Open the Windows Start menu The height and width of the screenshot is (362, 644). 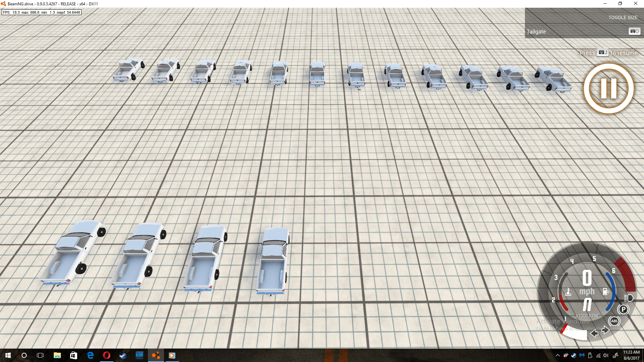pyautogui.click(x=8, y=355)
